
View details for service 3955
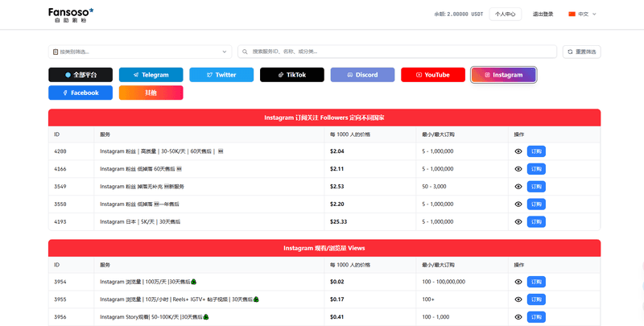pyautogui.click(x=518, y=299)
